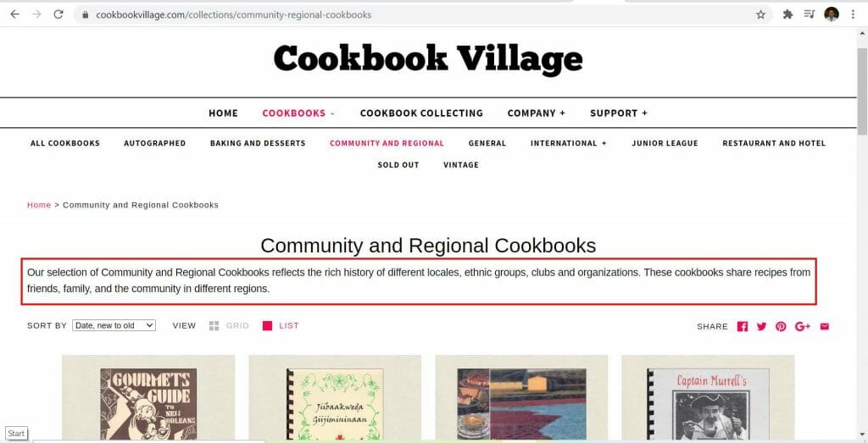This screenshot has width=868, height=443.
Task: Share page by email icon
Action: point(824,326)
